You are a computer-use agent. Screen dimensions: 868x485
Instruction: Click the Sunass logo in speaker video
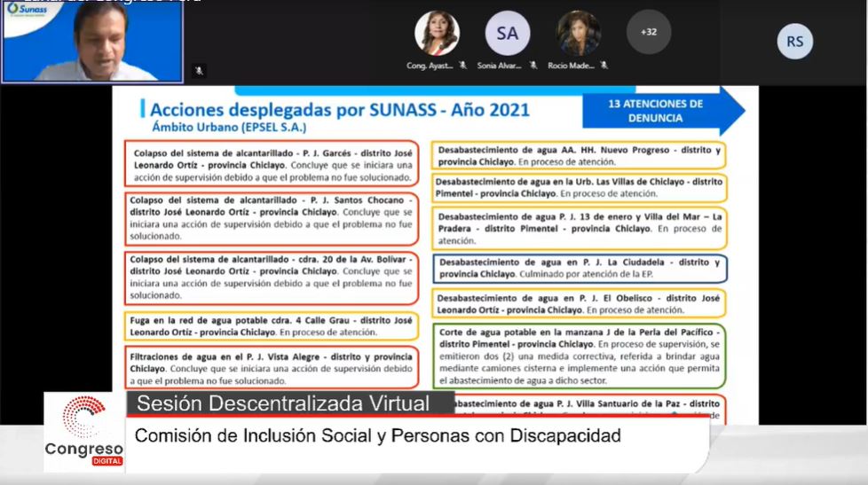(x=28, y=10)
